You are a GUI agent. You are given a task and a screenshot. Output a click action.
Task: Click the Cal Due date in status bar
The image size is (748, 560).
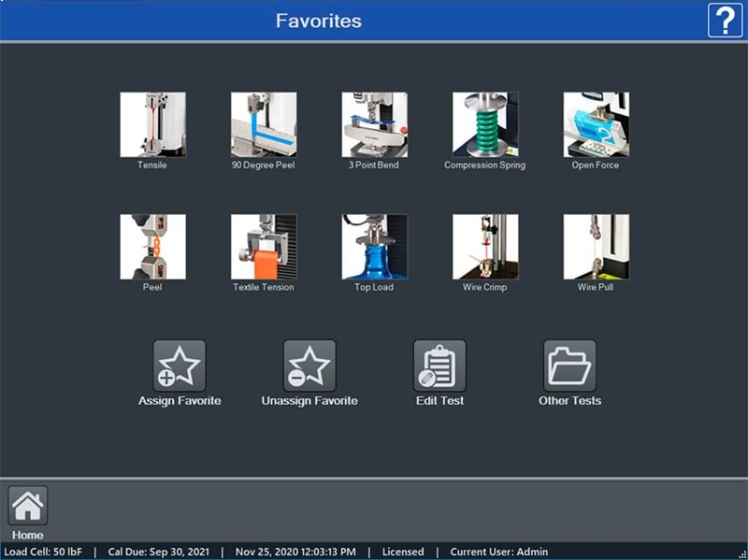157,552
